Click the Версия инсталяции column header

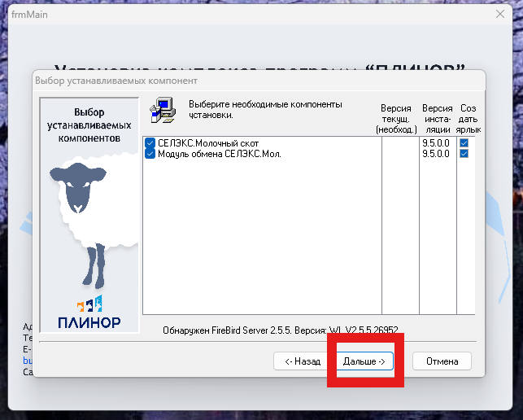click(438, 119)
